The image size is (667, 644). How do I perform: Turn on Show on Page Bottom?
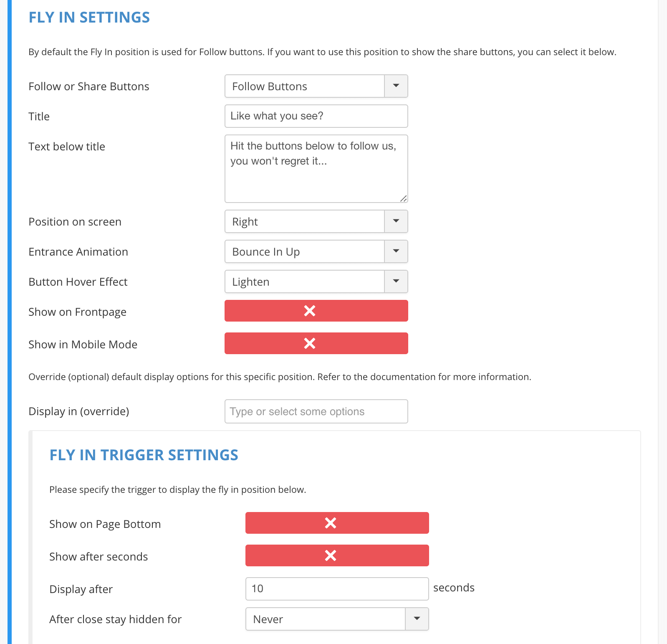[x=337, y=523]
